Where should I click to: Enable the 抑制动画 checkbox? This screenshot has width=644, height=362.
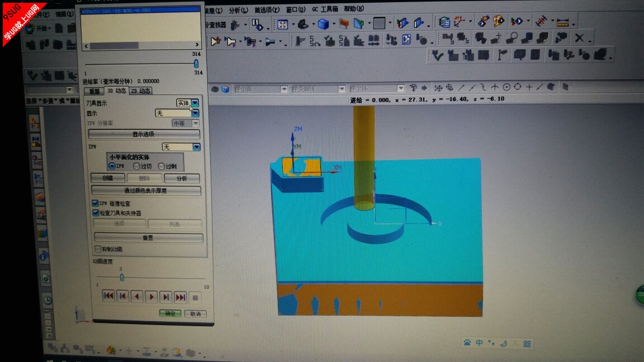pyautogui.click(x=98, y=249)
